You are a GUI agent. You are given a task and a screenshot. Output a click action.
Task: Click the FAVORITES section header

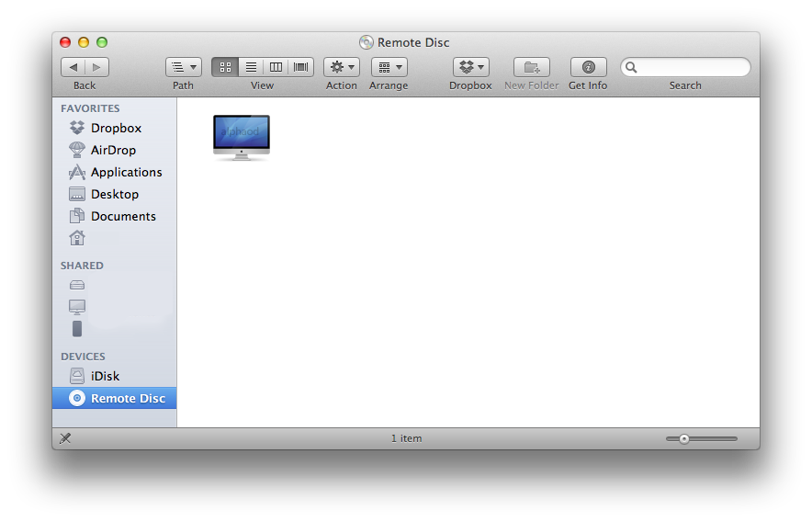90,108
